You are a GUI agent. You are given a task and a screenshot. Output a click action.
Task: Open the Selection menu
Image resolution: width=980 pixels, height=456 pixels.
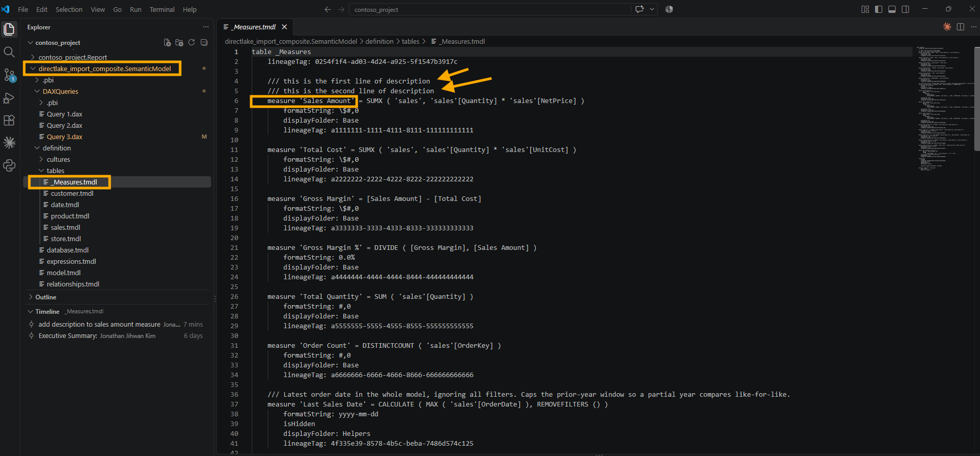point(69,9)
